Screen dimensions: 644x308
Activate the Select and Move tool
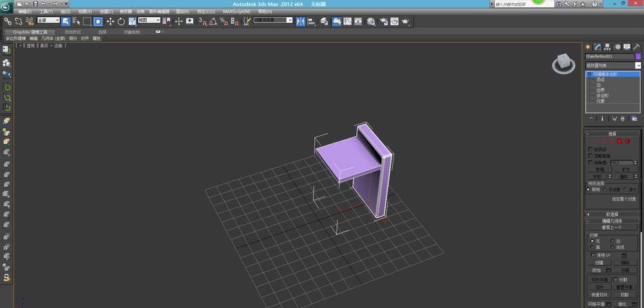[111, 21]
